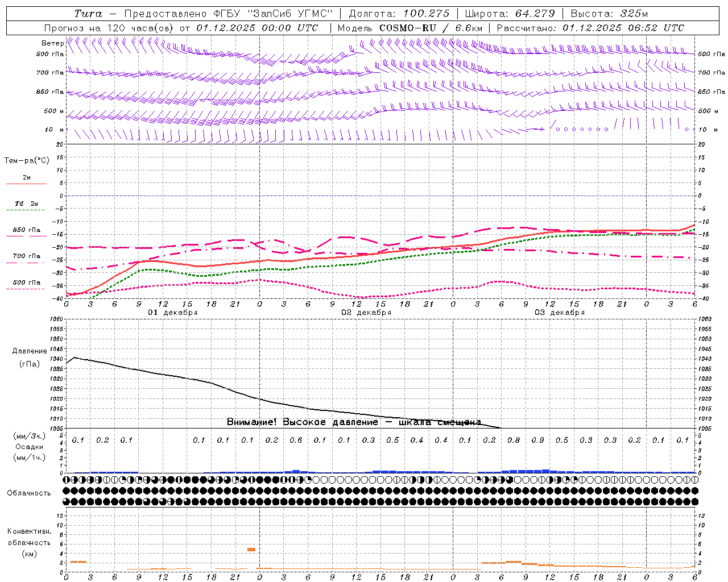Click the dash-dot line sample under legend "700 гПа"
The image size is (728, 582).
26,263
